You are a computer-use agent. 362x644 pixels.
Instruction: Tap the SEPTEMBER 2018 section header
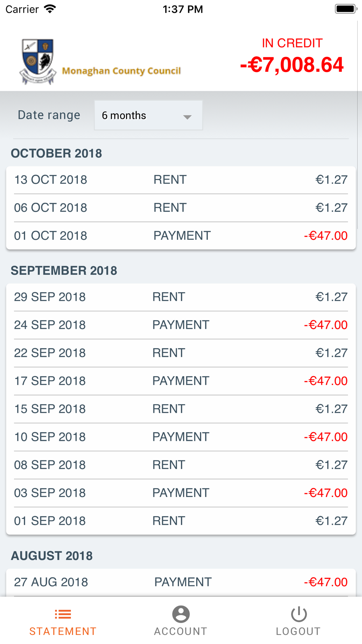(x=64, y=271)
